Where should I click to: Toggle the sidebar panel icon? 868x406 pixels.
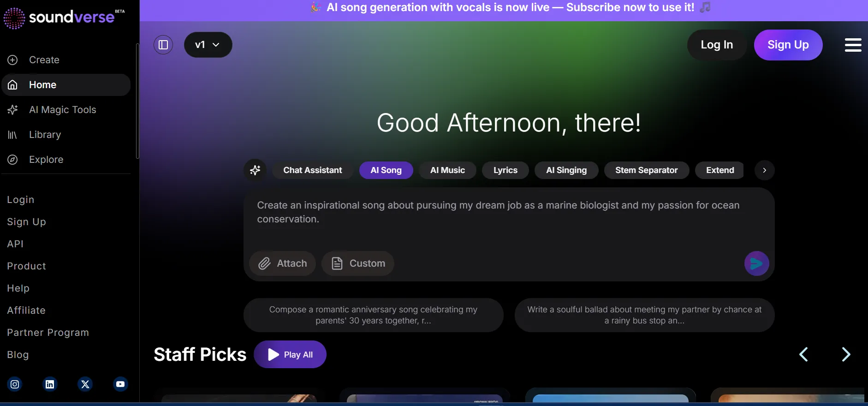click(x=163, y=45)
